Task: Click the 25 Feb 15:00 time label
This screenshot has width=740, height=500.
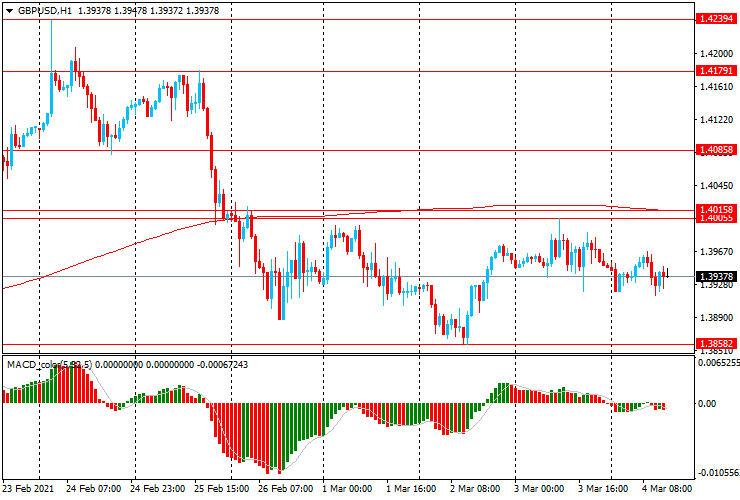Action: pyautogui.click(x=222, y=488)
